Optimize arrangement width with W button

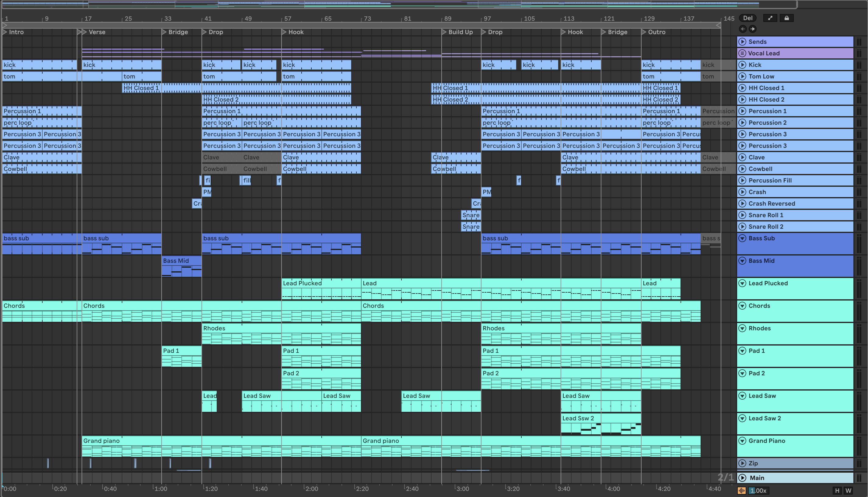848,491
